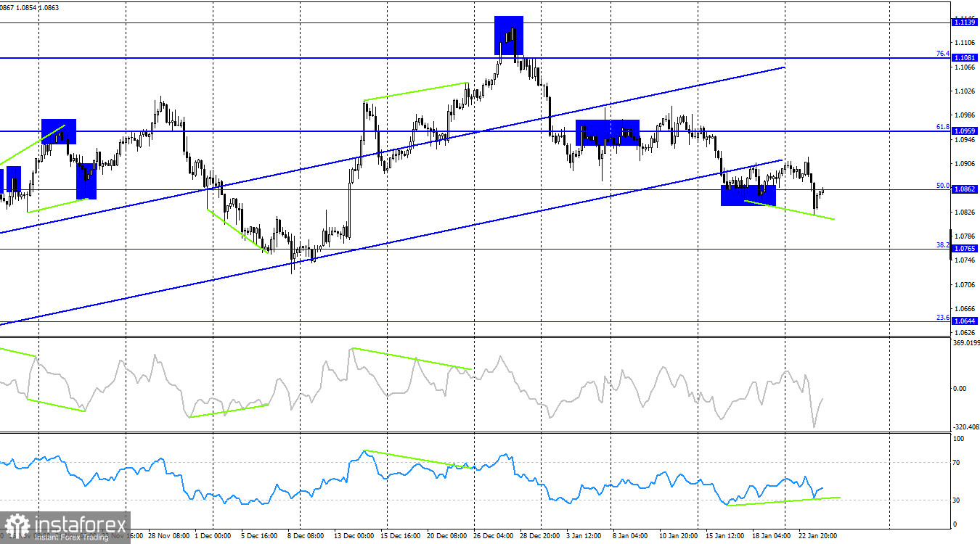Click the 369.0199 oscillator scale value
The height and width of the screenshot is (544, 980).
[x=965, y=343]
